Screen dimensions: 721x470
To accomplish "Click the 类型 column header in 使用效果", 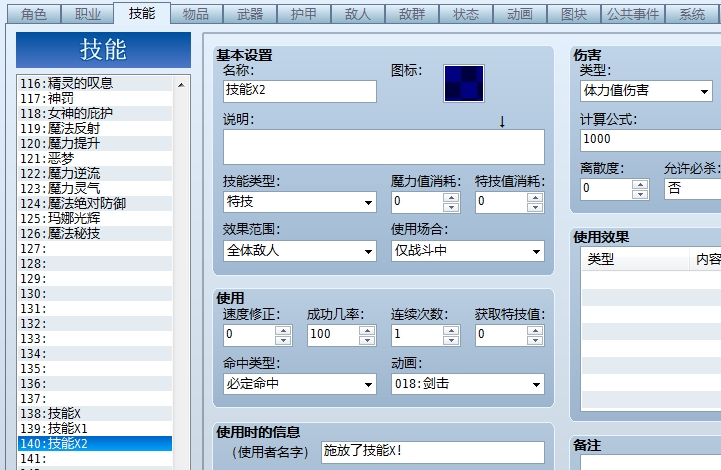I will point(635,259).
